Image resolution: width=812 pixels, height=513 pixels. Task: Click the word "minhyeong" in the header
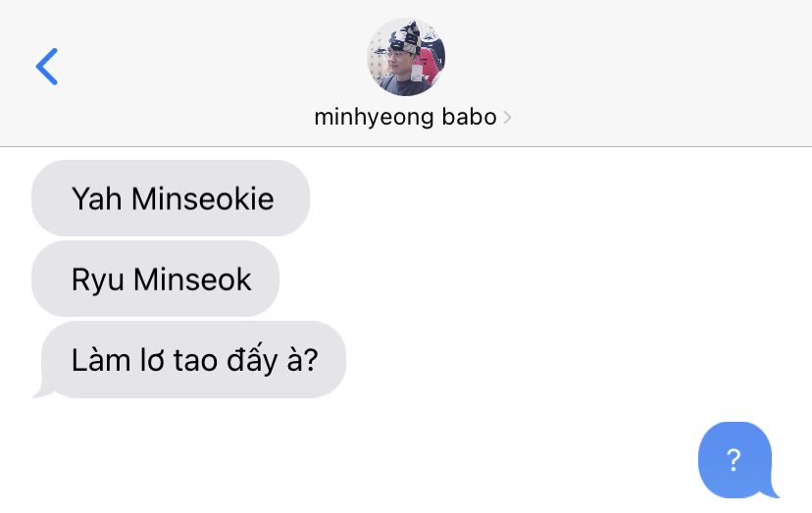point(374,118)
